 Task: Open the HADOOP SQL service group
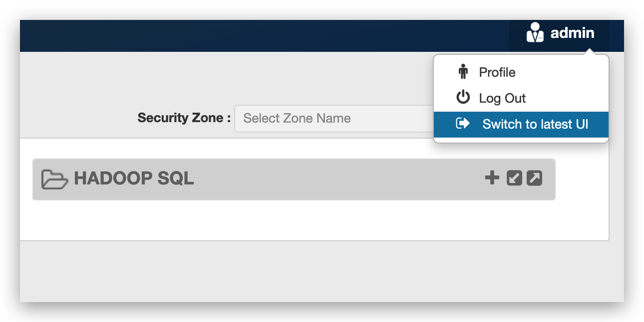pyautogui.click(x=133, y=179)
